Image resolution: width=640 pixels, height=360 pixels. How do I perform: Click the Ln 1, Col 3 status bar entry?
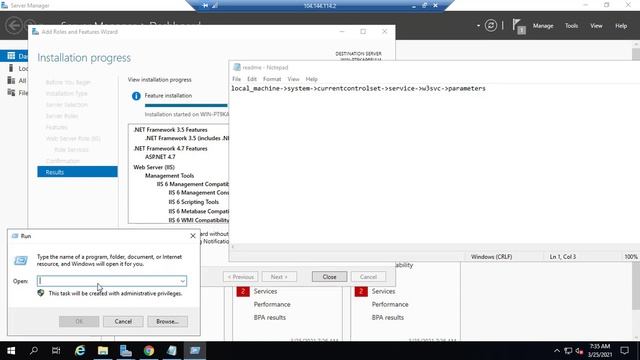(x=562, y=257)
